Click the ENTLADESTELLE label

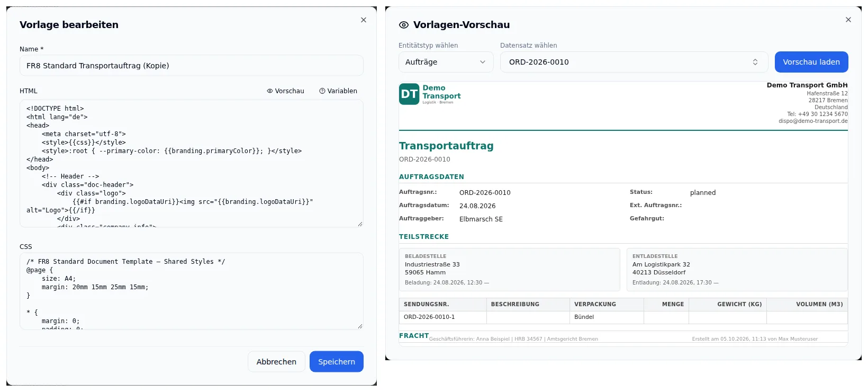655,256
